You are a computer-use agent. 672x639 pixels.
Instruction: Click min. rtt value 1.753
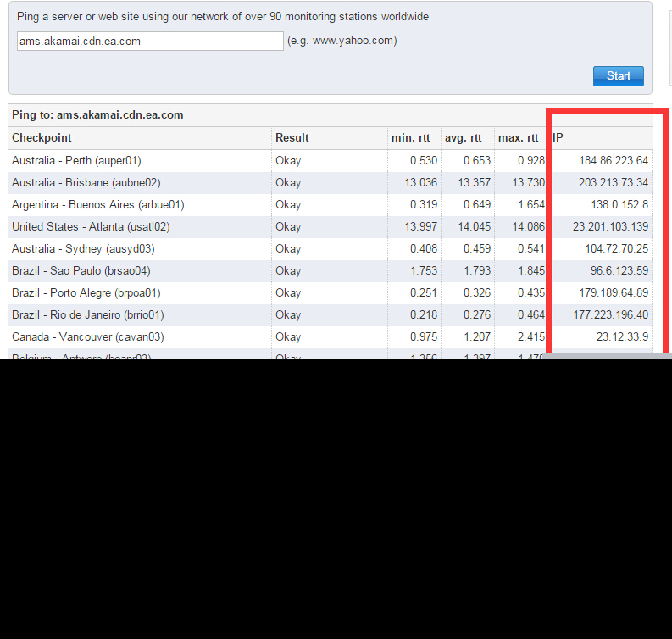424,271
